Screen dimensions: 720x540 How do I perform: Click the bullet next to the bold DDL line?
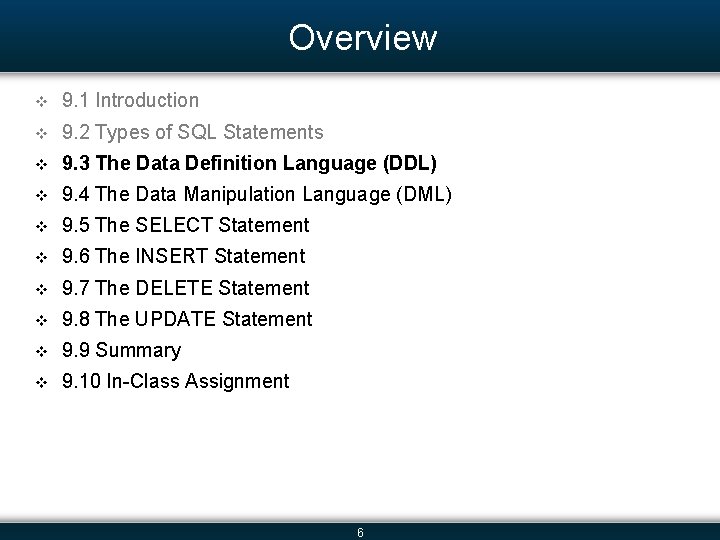[x=41, y=164]
